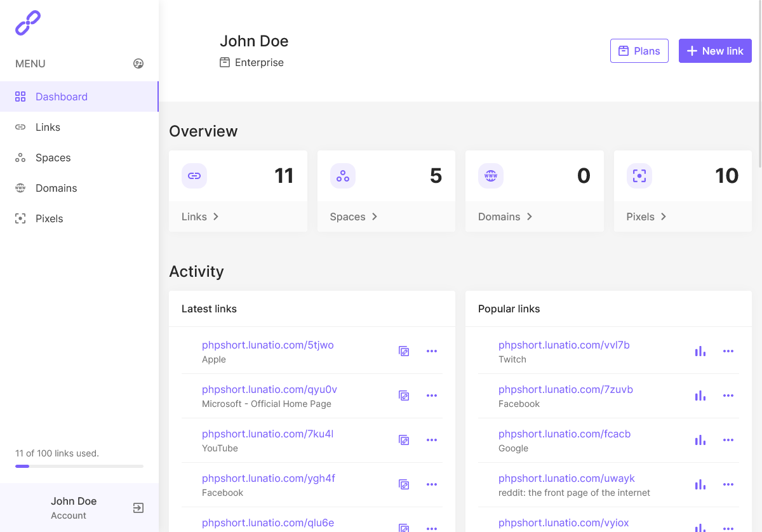Click the Links overview card icon

pyautogui.click(x=194, y=176)
